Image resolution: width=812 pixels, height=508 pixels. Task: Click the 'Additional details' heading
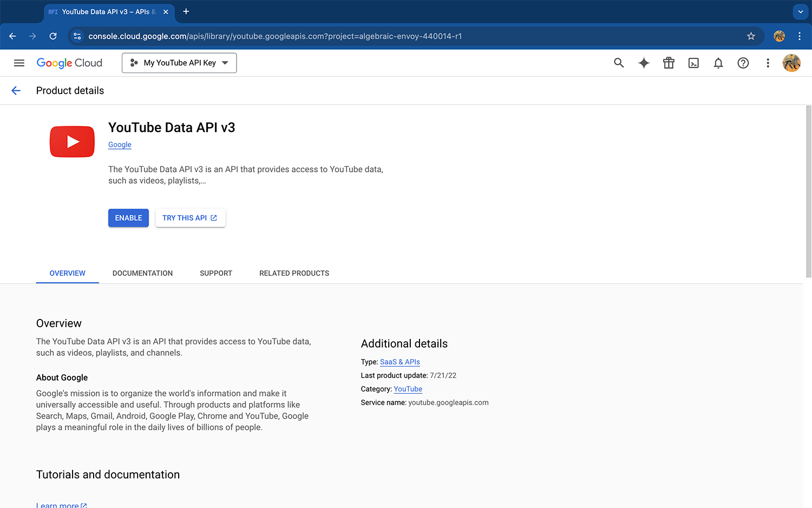click(x=404, y=343)
